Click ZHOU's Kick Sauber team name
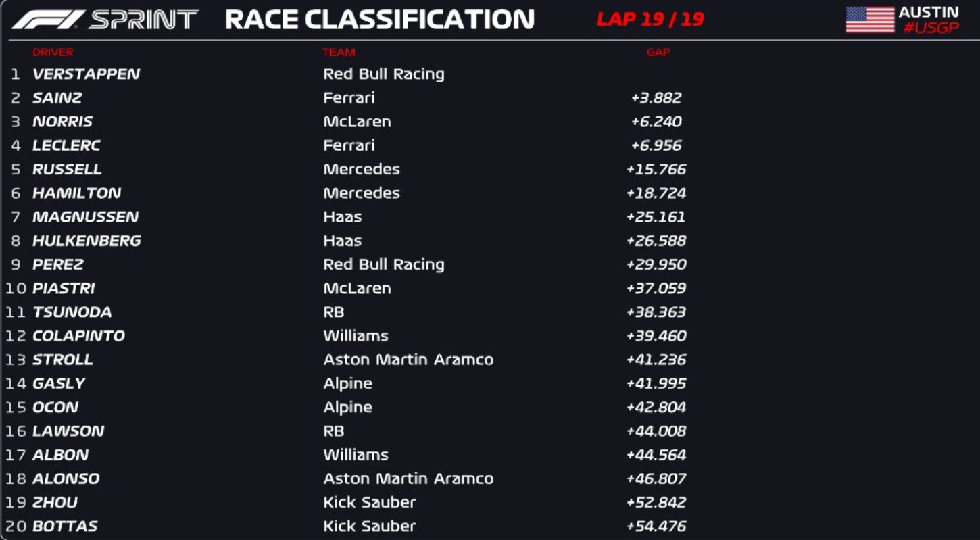Image resolution: width=980 pixels, height=540 pixels. click(x=369, y=502)
